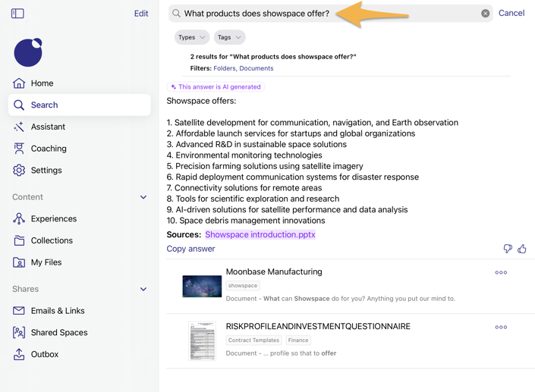Screen dimensions: 535x392
Task: Click the Home house icon
Action: pyautogui.click(x=19, y=83)
